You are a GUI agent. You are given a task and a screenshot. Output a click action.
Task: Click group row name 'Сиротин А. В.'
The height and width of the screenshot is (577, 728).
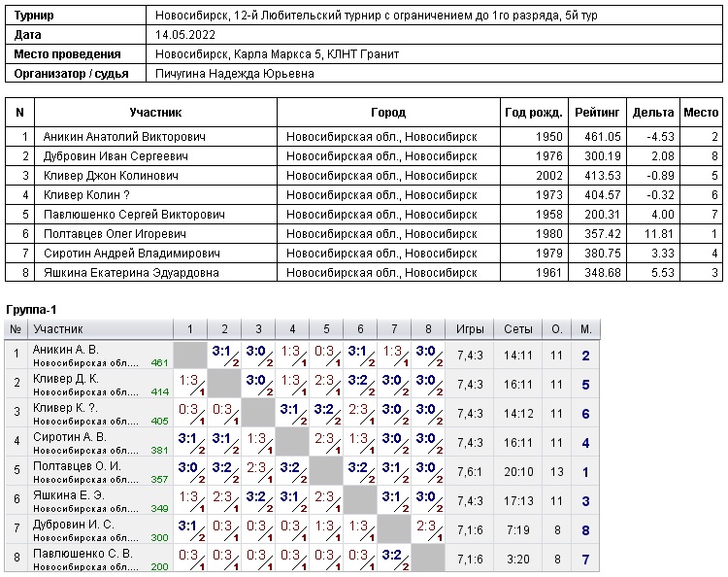pos(70,437)
